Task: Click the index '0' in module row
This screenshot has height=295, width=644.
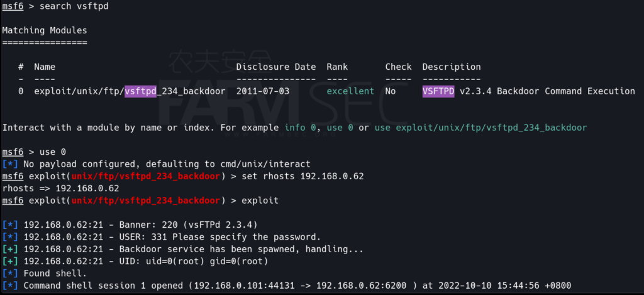Action: 21,91
